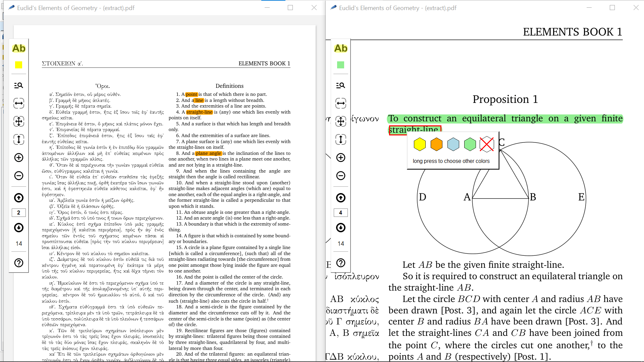The height and width of the screenshot is (362, 644).
Task: Zoom out using minus icon in right window
Action: click(341, 176)
